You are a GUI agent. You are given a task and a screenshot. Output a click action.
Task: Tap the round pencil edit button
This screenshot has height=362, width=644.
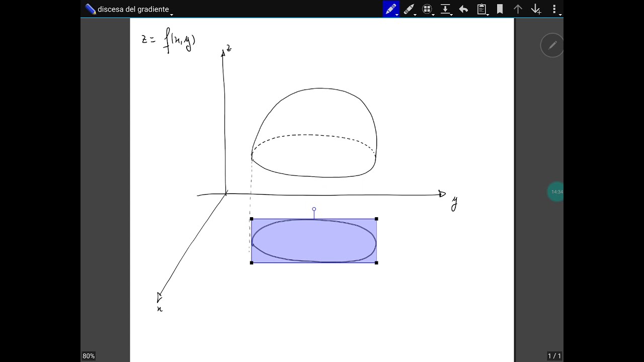(552, 45)
